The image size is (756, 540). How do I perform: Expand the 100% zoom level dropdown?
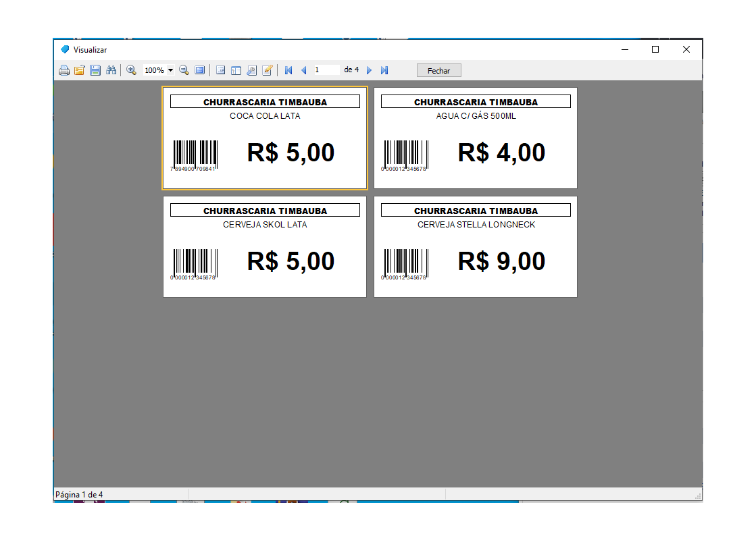(171, 70)
